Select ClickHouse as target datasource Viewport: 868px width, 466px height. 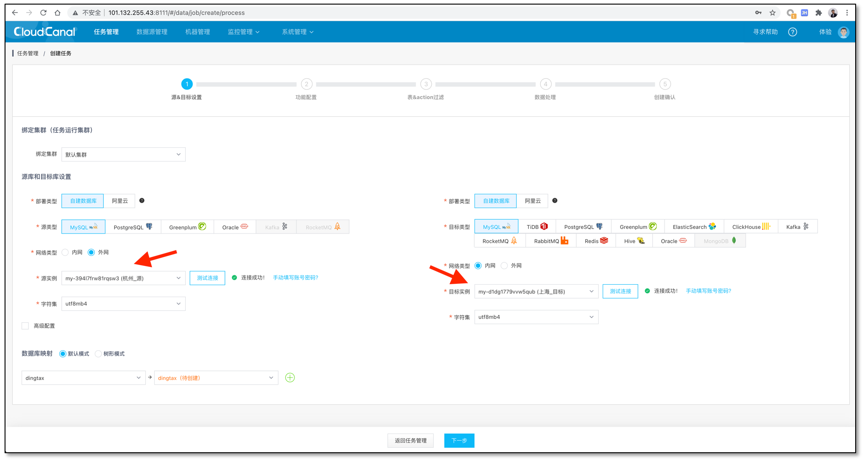pyautogui.click(x=750, y=226)
